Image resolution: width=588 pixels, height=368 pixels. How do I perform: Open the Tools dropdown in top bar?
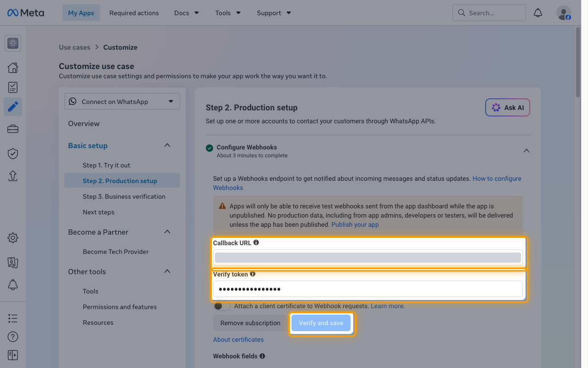coord(228,13)
